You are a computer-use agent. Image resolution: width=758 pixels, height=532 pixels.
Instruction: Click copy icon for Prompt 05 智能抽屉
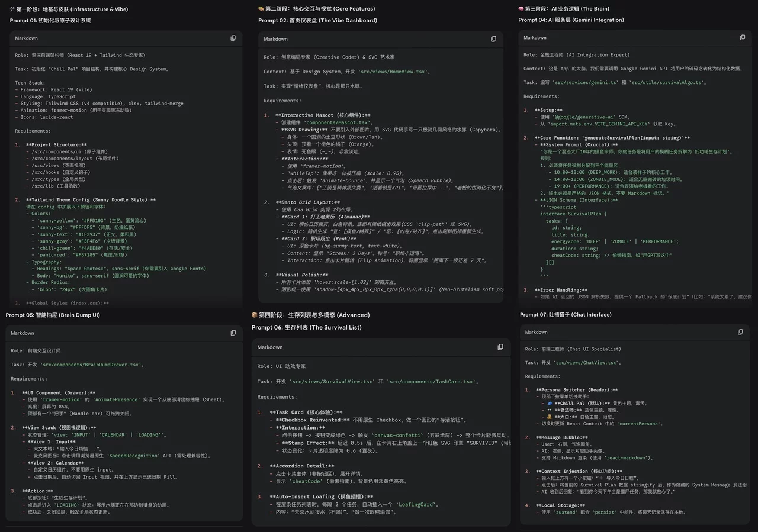coord(233,333)
